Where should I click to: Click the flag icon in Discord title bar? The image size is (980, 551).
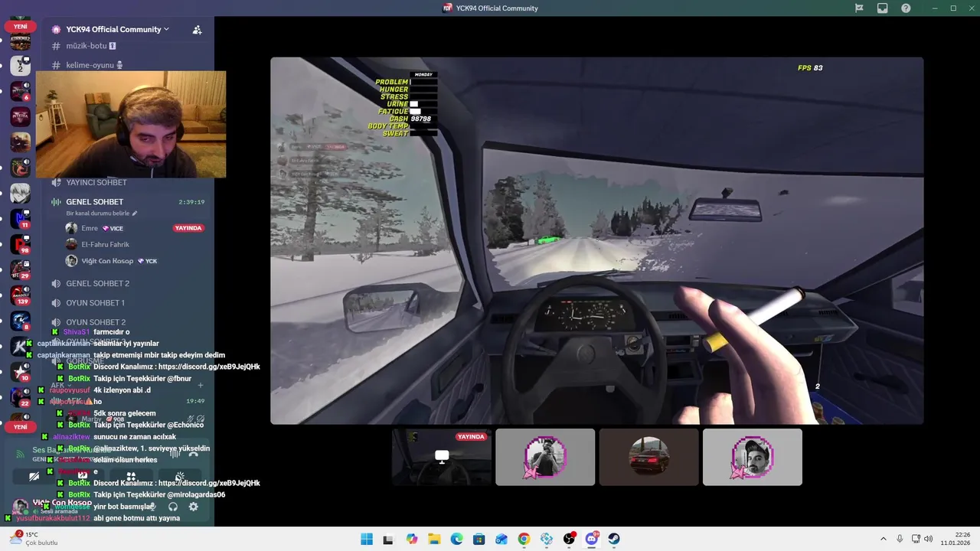pyautogui.click(x=859, y=8)
